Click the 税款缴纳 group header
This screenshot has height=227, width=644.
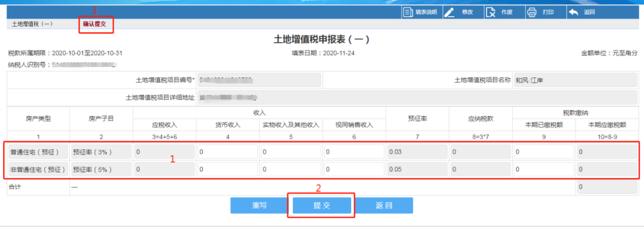575,113
